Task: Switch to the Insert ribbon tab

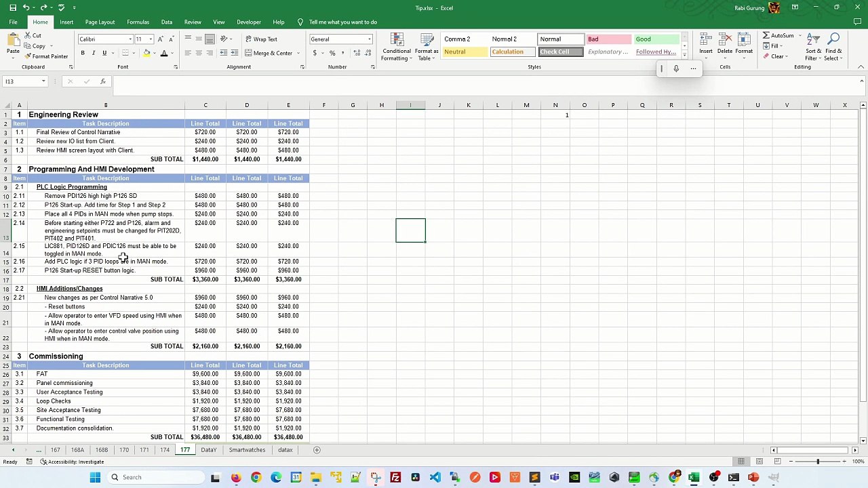Action: [66, 22]
